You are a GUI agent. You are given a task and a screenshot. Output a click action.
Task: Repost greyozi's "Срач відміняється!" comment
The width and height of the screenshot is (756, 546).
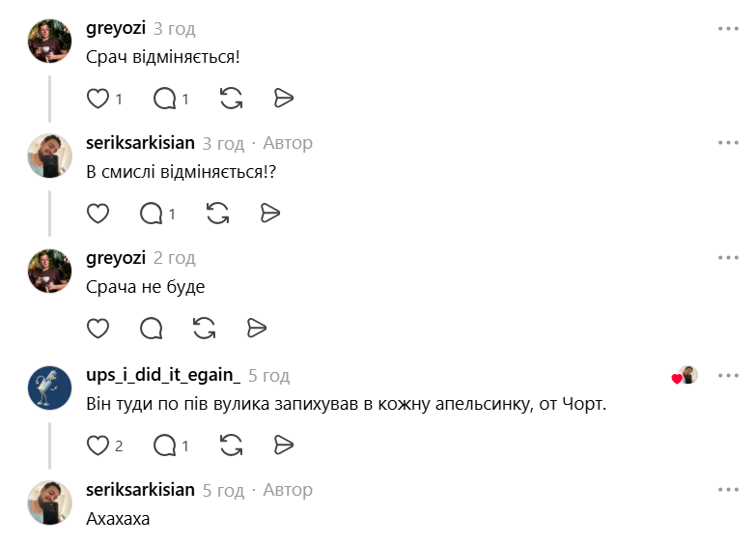(231, 99)
